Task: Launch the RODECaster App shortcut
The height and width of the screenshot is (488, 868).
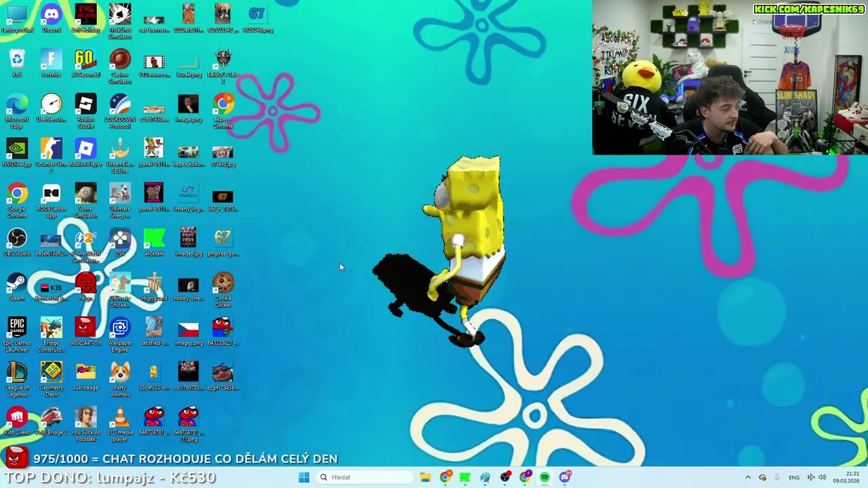Action: tap(52, 201)
